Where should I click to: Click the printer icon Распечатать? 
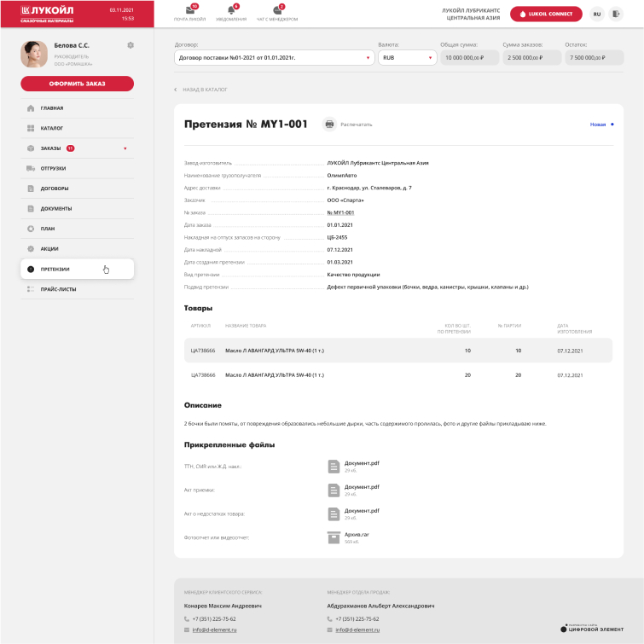tap(329, 125)
